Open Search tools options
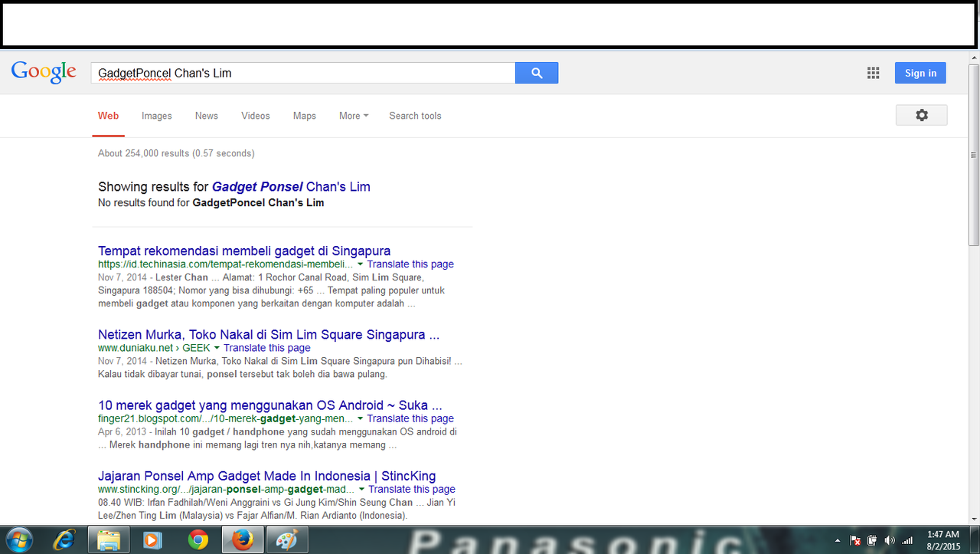980x554 pixels. [415, 116]
